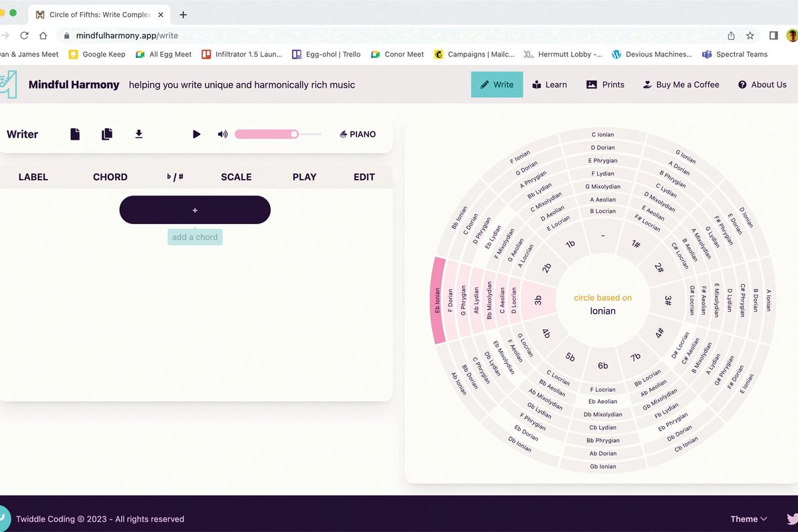Switch to the Learn section
The image size is (798, 532).
pyautogui.click(x=550, y=84)
